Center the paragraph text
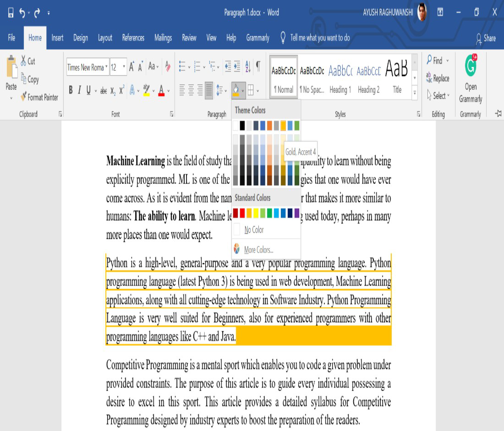Image resolution: width=504 pixels, height=431 pixels. point(191,90)
